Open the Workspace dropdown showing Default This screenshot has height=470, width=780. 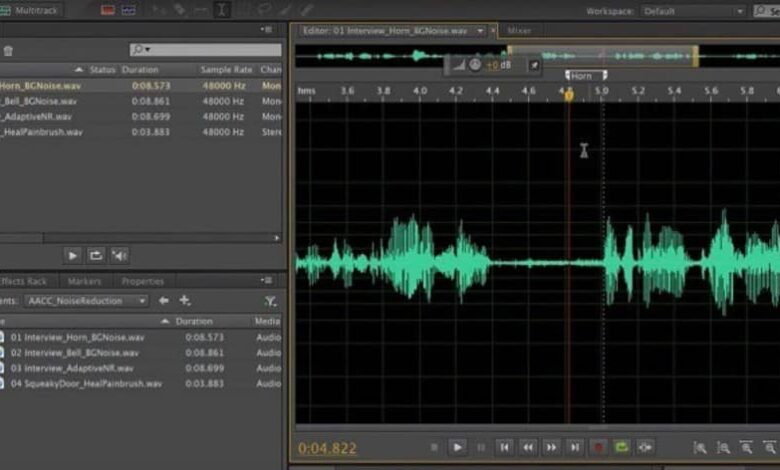coord(694,11)
